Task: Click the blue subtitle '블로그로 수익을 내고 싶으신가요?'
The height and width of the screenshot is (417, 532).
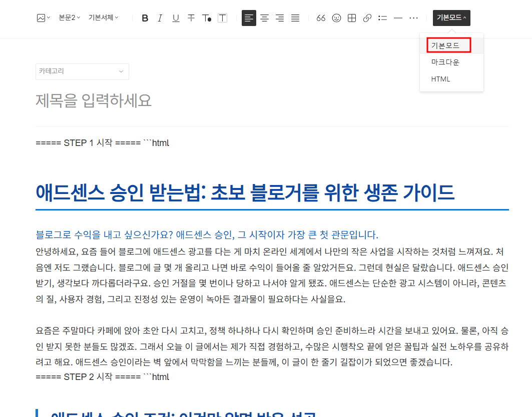Action: click(207, 234)
